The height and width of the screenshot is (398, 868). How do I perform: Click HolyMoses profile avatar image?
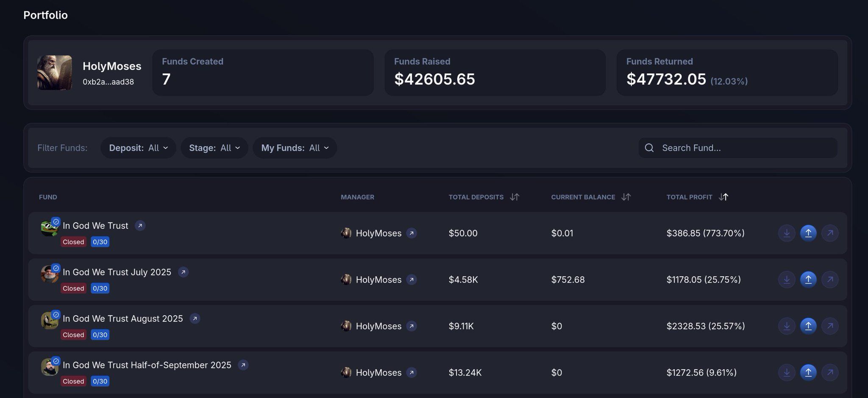[55, 73]
